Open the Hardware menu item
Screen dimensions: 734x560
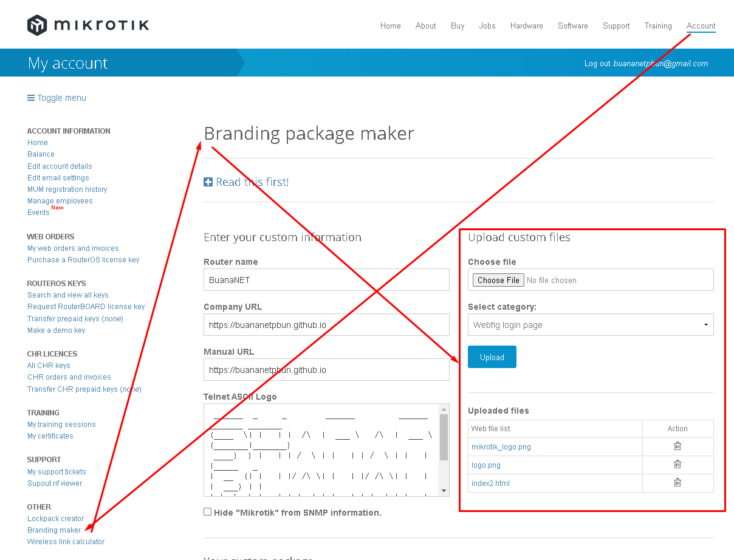[526, 26]
